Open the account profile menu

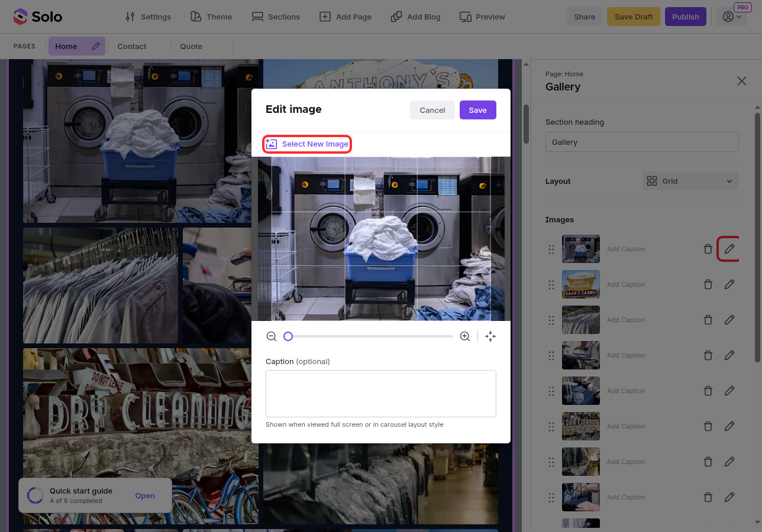[x=732, y=17]
